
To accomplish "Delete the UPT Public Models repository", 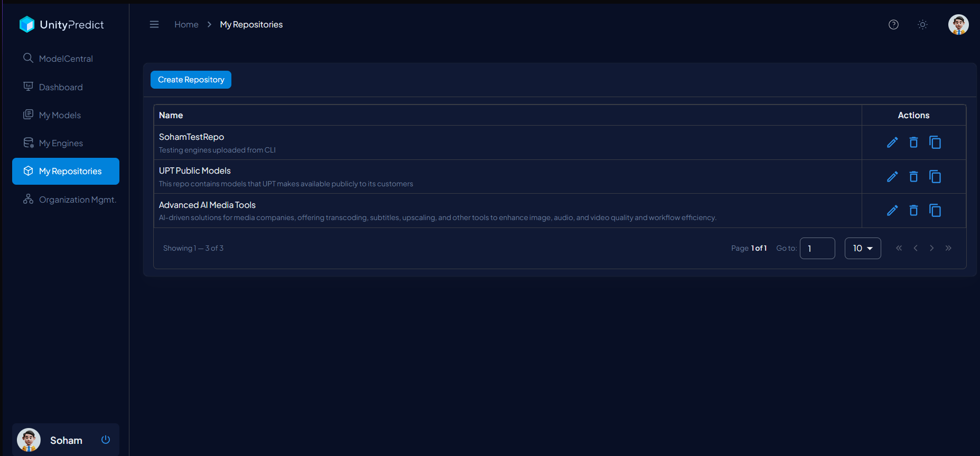I will [x=913, y=177].
